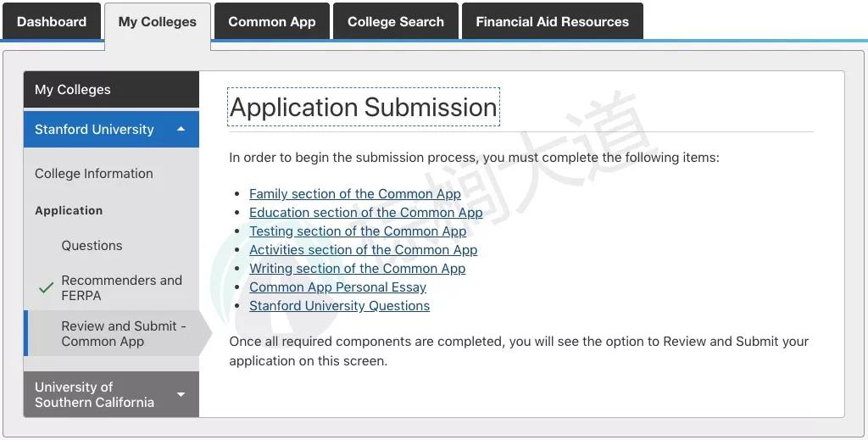Open the Financial Aid Resources tab
Screen dimensions: 868x440
[x=553, y=22]
